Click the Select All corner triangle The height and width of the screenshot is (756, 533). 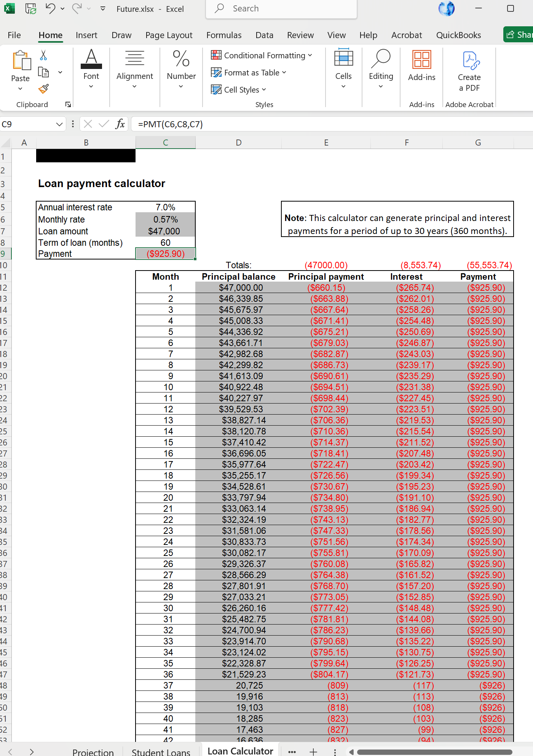point(6,143)
